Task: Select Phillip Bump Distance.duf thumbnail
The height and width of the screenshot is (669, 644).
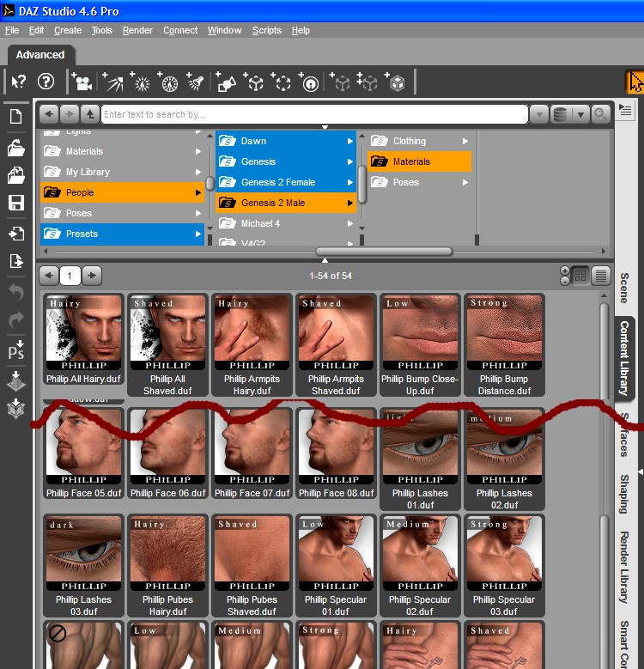Action: [504, 344]
